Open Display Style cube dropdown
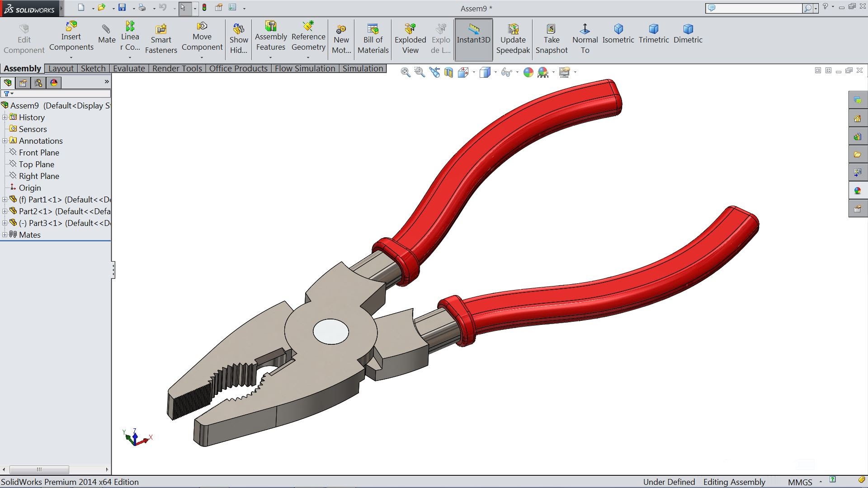This screenshot has height=488, width=868. (485, 72)
